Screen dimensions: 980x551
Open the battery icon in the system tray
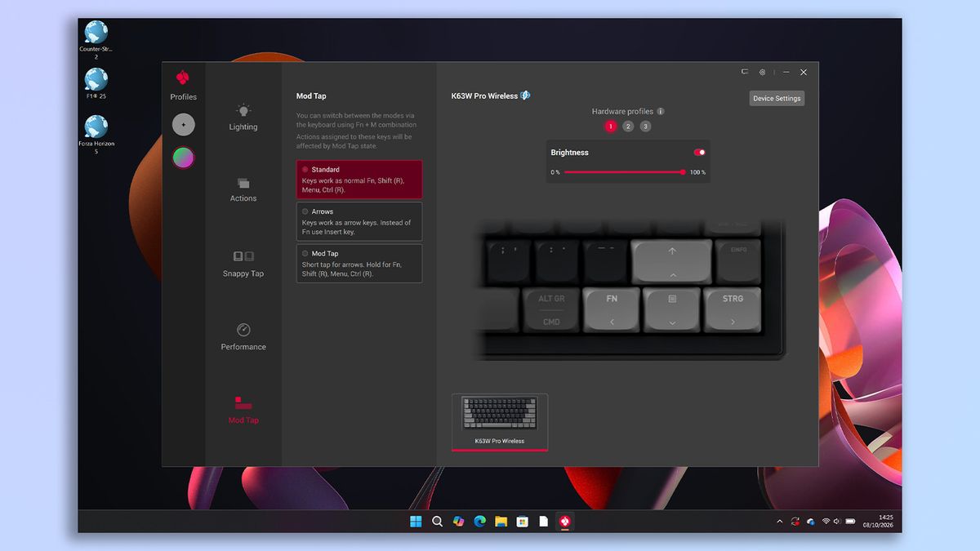pos(850,522)
